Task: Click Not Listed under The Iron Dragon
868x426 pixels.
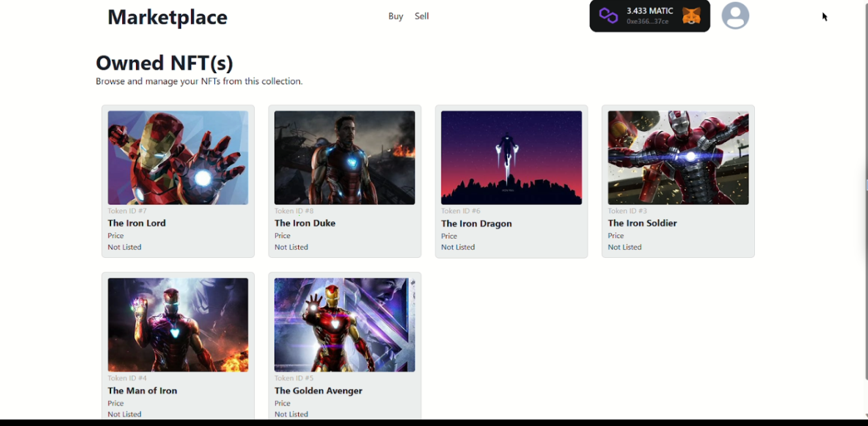Action: (x=458, y=247)
